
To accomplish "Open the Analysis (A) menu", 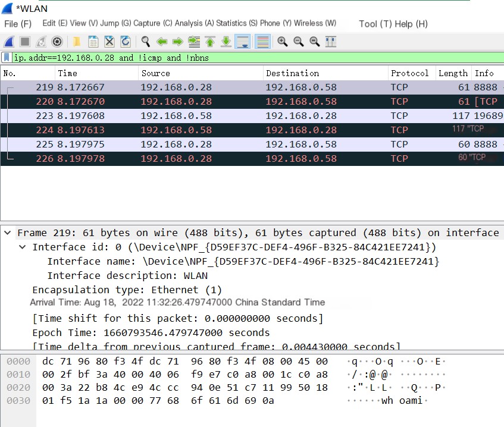I will pyautogui.click(x=194, y=23).
